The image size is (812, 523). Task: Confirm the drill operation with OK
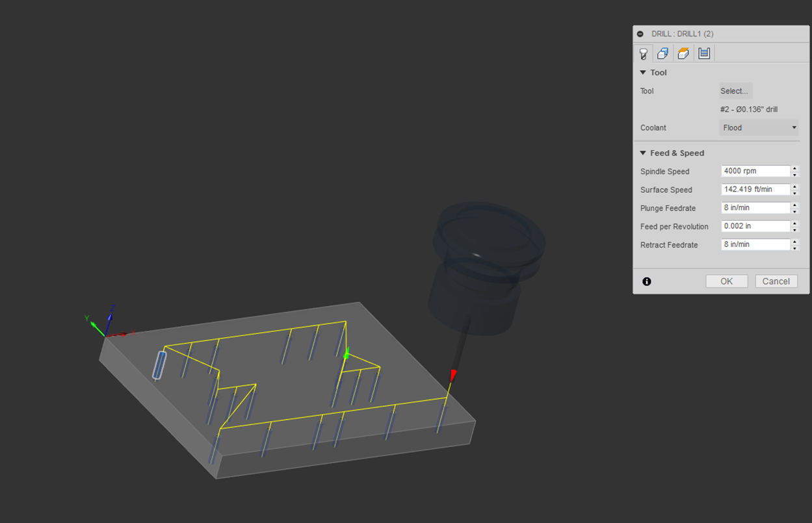(x=726, y=281)
